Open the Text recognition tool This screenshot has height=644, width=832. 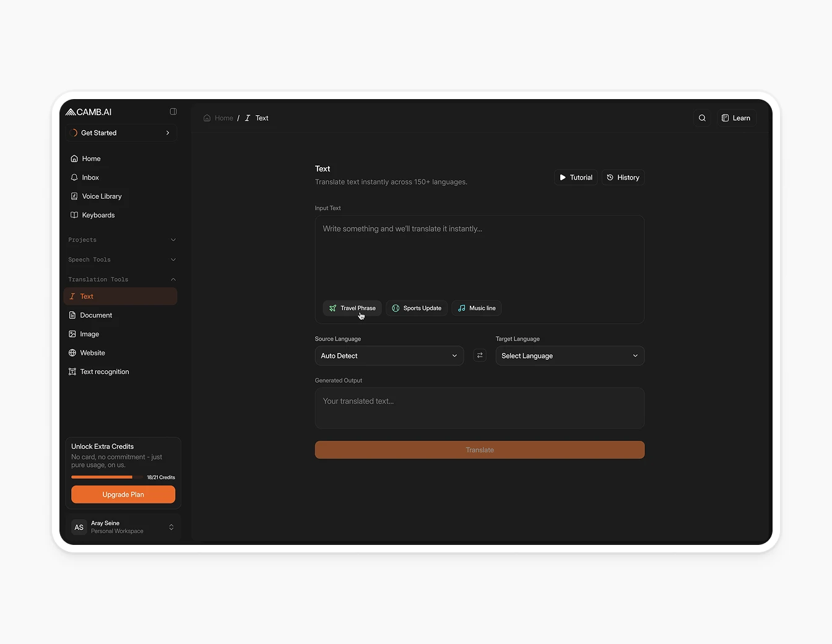[x=104, y=372]
